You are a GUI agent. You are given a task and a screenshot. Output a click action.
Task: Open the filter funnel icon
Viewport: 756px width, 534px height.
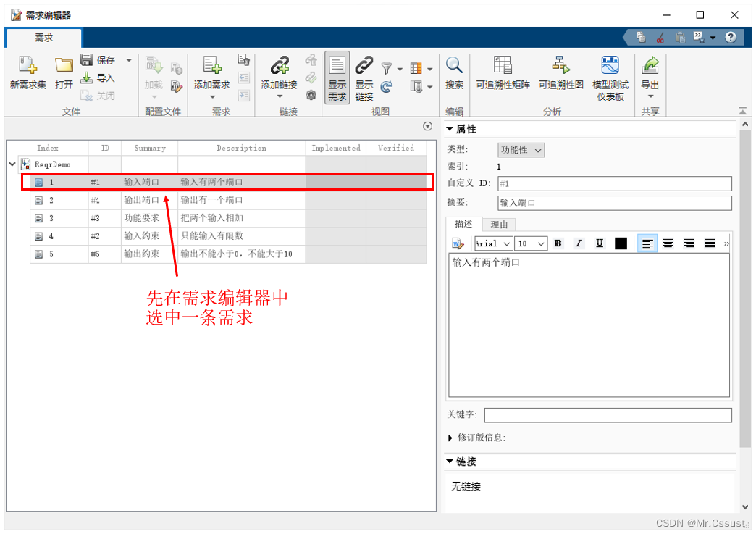coord(386,69)
